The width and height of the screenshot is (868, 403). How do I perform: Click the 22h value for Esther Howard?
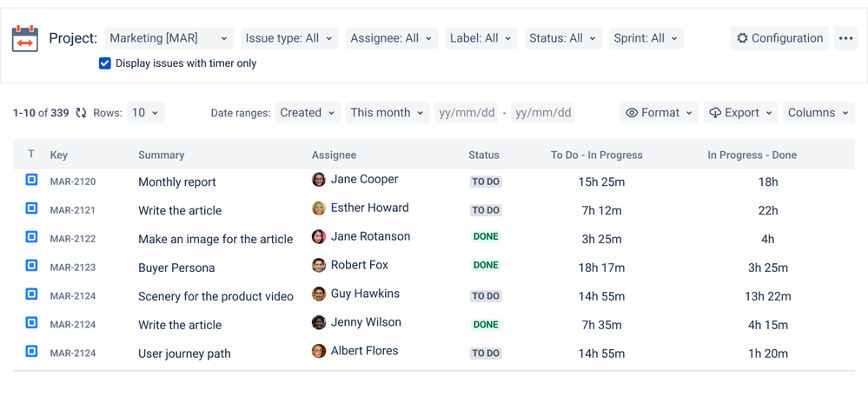(768, 210)
